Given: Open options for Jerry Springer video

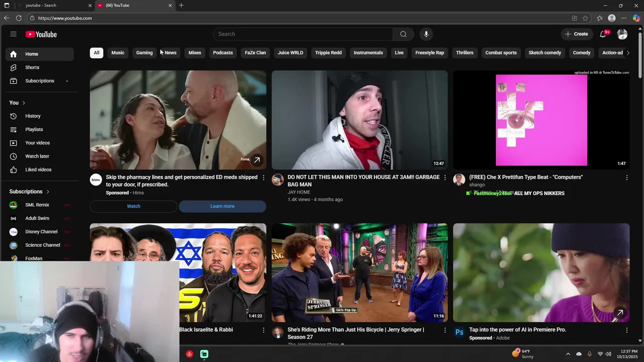Looking at the screenshot, I should [x=445, y=330].
